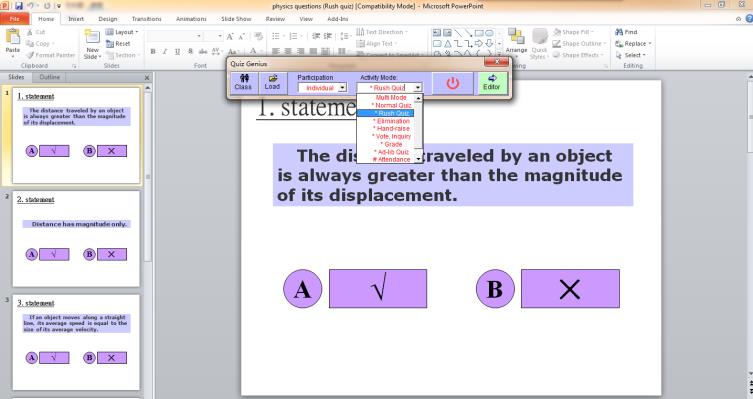Choose Hand-raise in the mode list

pos(391,129)
